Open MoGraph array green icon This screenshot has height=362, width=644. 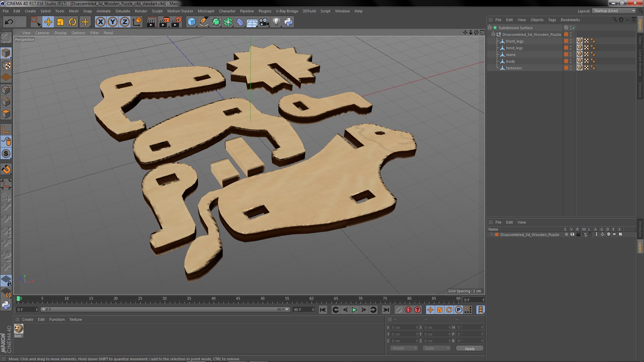click(228, 22)
